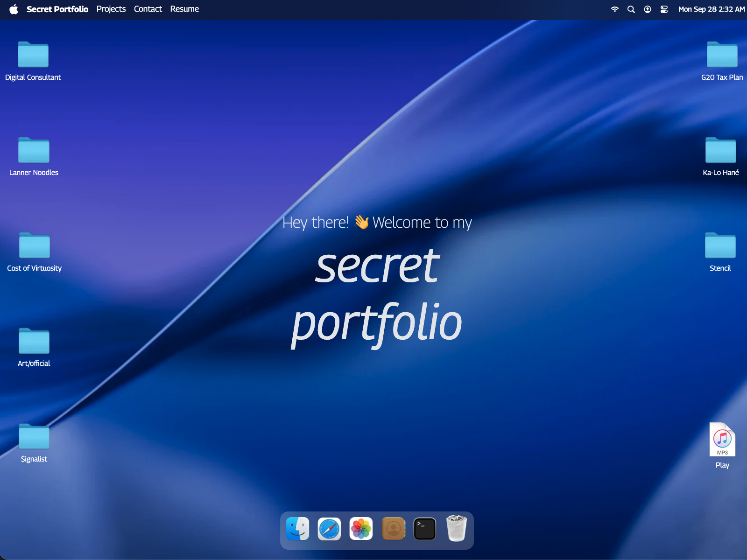747x560 pixels.
Task: Open the Stencil folder
Action: coord(720,246)
